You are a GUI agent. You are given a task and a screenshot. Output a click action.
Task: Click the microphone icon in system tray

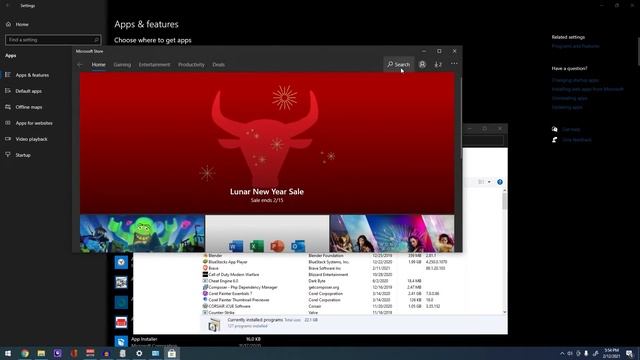[x=586, y=353]
